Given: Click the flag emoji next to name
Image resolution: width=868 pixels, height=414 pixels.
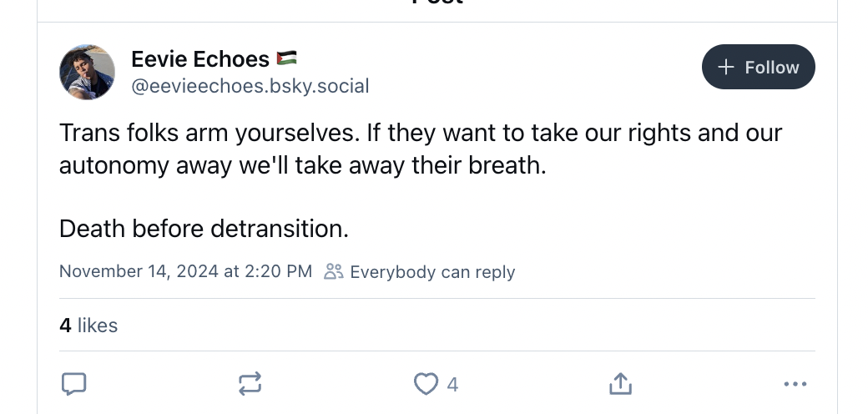Looking at the screenshot, I should (286, 58).
